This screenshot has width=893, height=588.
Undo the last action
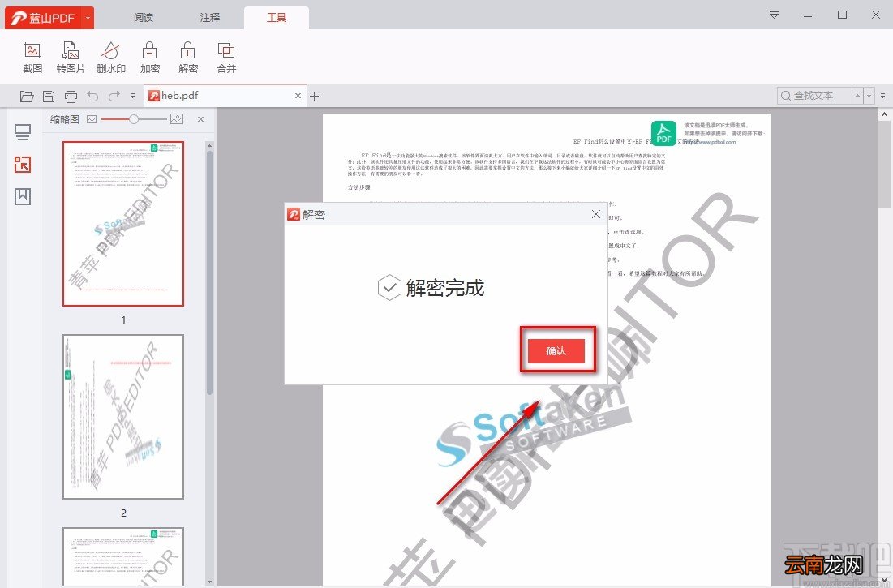click(x=92, y=97)
